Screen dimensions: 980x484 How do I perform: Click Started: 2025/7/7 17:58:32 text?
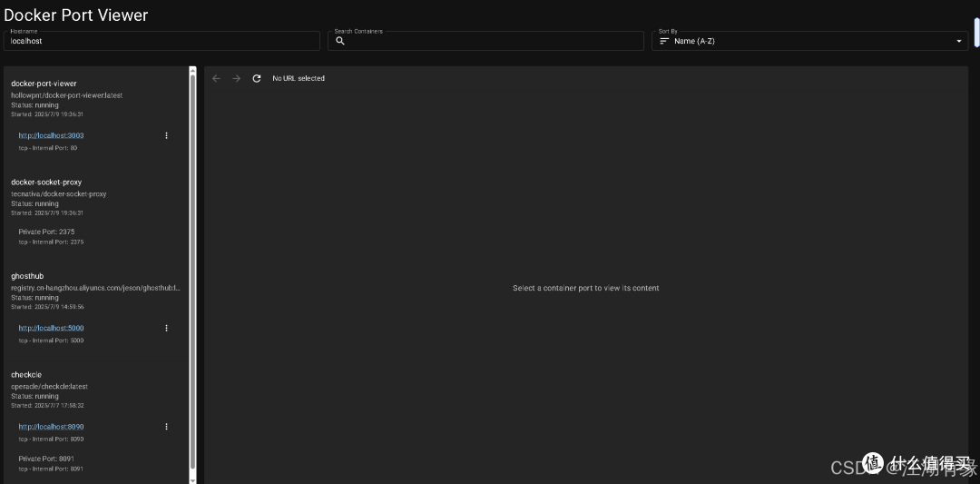coord(47,405)
